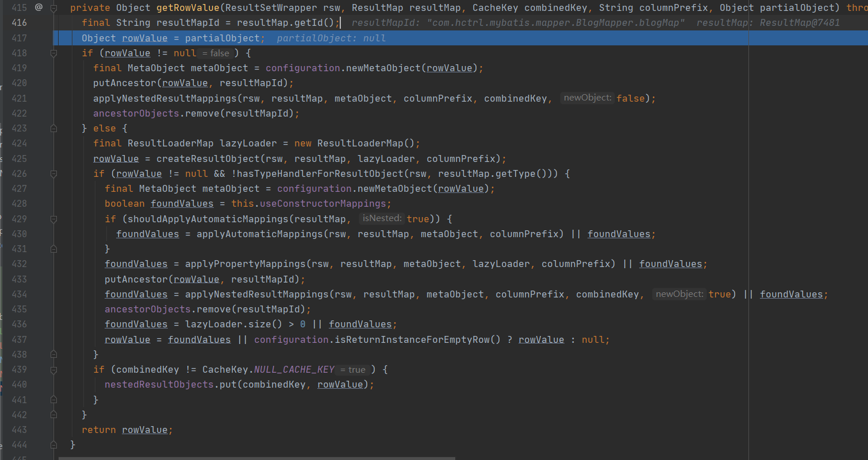The height and width of the screenshot is (460, 868).
Task: Click the 'lazyLoader.size()' call on line 436
Action: coord(234,324)
